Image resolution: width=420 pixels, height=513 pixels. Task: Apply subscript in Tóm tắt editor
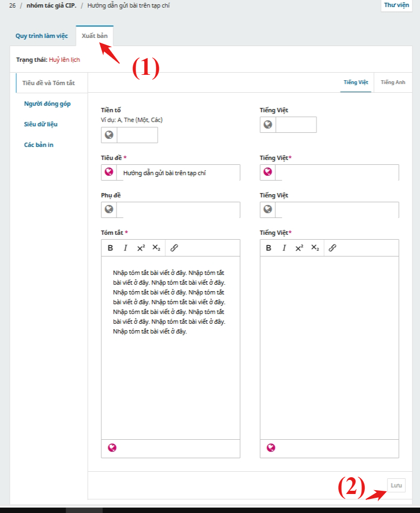click(x=156, y=248)
